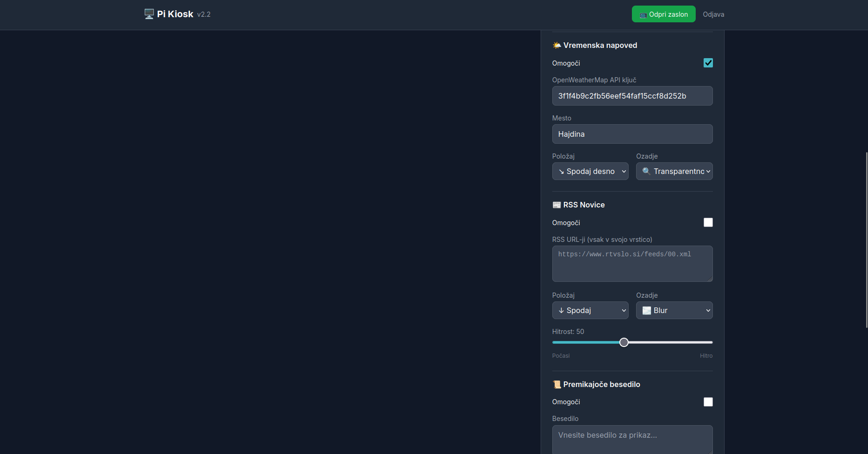
Task: Click the newspaper icon beside RSS Novice
Action: coord(556,205)
